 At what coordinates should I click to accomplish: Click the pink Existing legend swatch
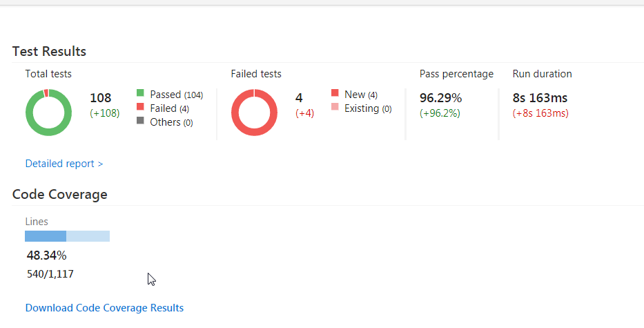(x=335, y=108)
